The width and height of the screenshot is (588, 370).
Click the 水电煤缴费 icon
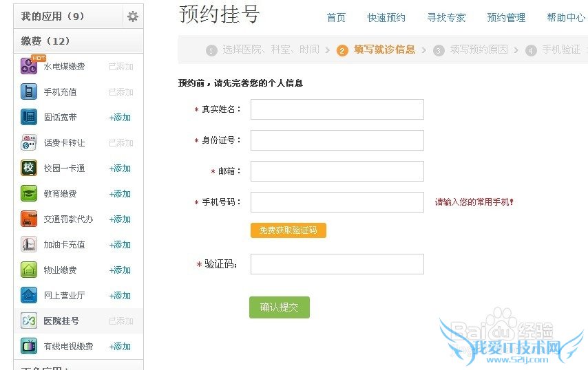pyautogui.click(x=29, y=66)
